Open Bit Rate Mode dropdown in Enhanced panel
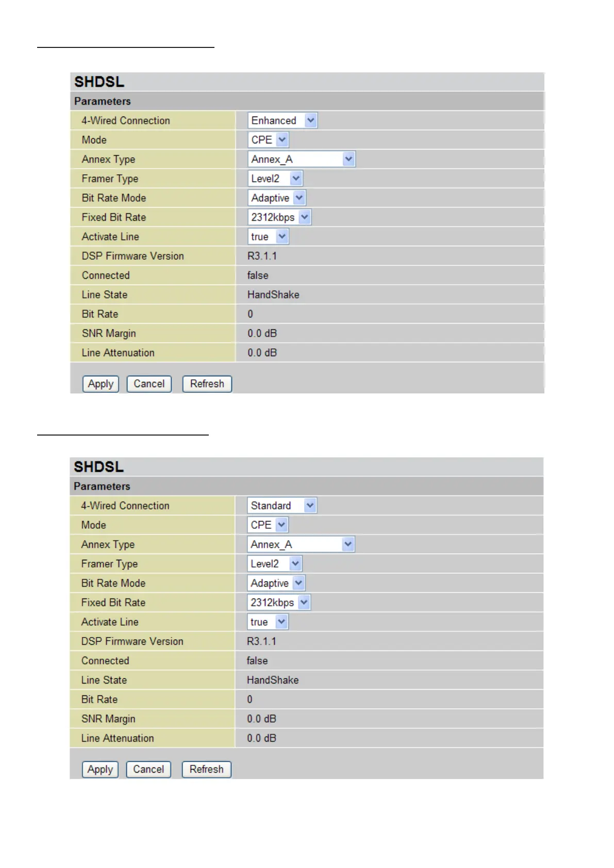 (277, 198)
